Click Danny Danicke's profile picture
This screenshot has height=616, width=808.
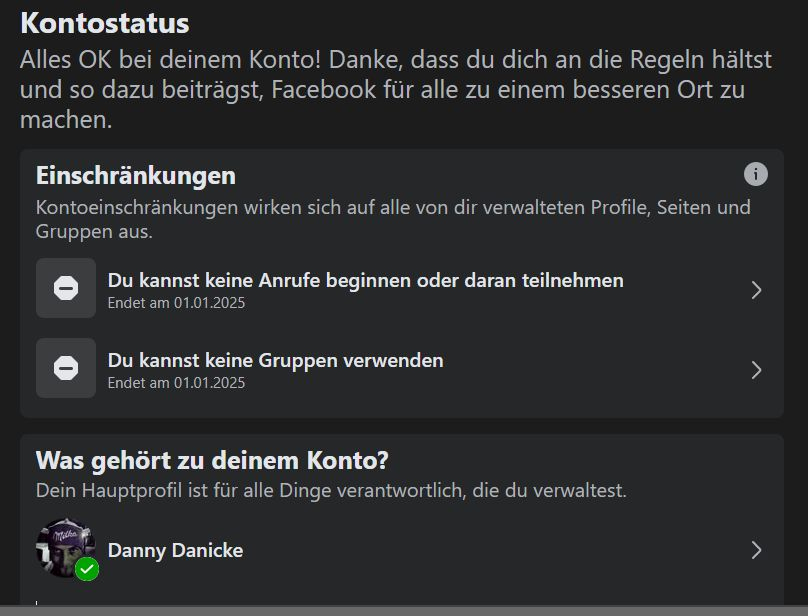point(62,545)
